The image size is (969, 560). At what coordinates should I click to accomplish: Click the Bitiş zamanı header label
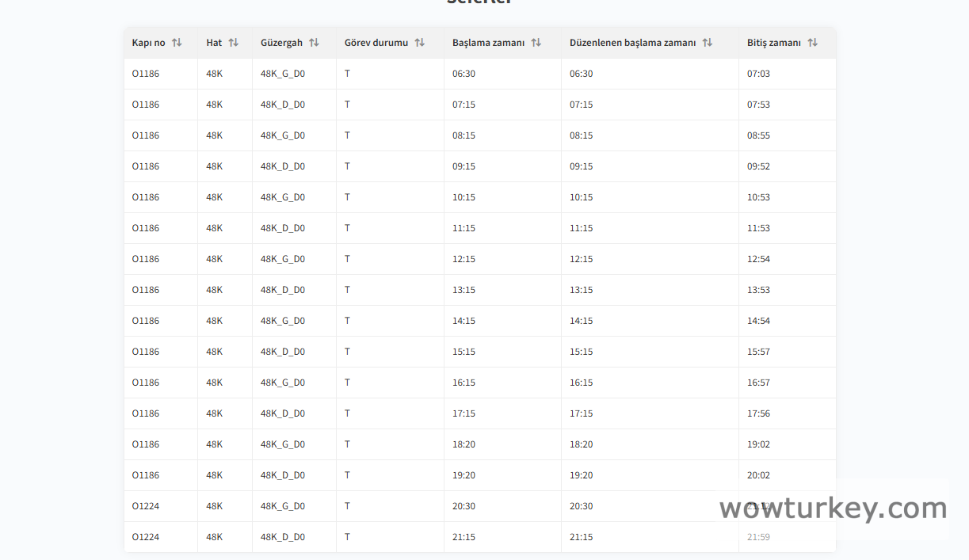[x=773, y=43]
